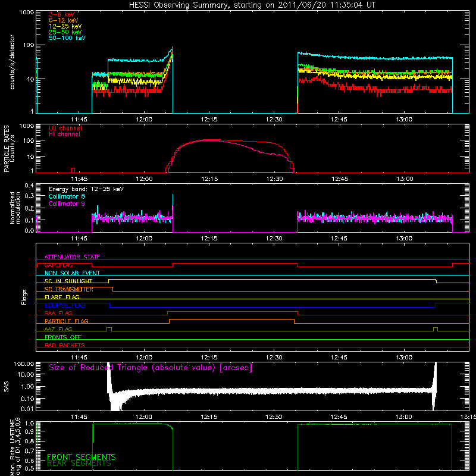Click the Normalized modulation axis label
476x476 pixels.
(15, 208)
